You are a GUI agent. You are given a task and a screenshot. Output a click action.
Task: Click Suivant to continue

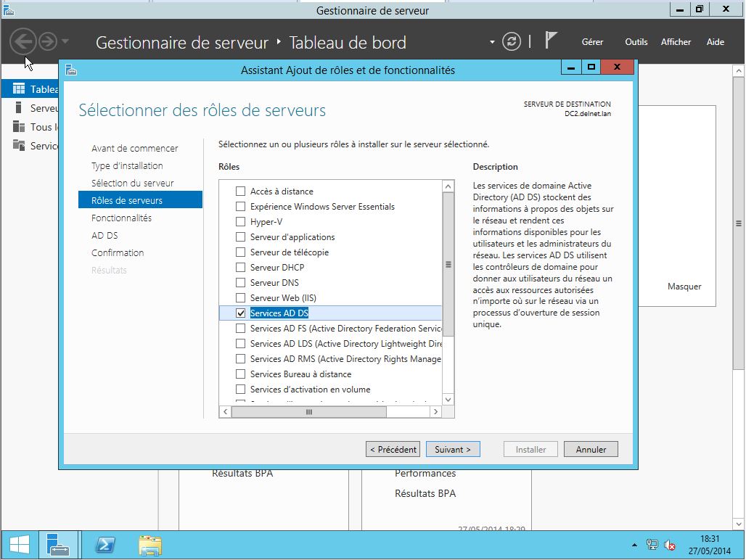453,449
